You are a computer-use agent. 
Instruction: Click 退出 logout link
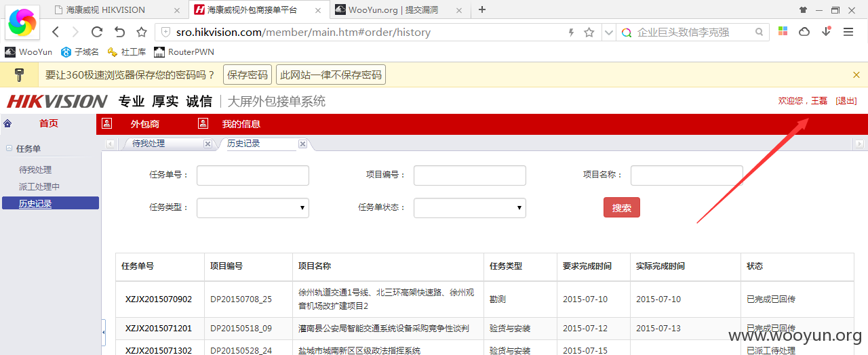pos(846,100)
